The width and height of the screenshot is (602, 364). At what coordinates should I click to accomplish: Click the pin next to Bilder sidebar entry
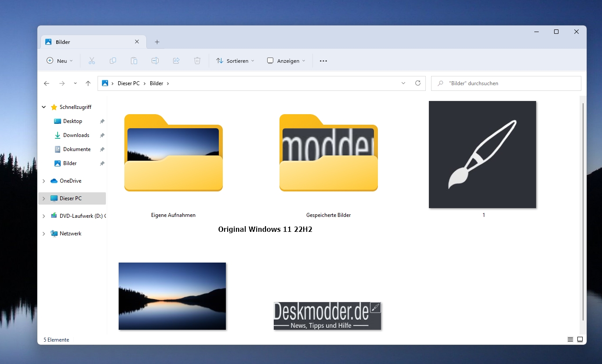point(102,163)
